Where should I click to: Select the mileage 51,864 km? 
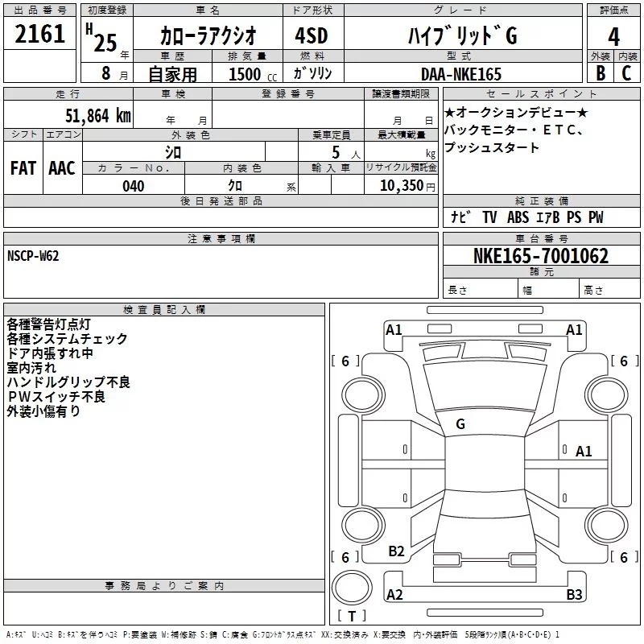coord(98,116)
